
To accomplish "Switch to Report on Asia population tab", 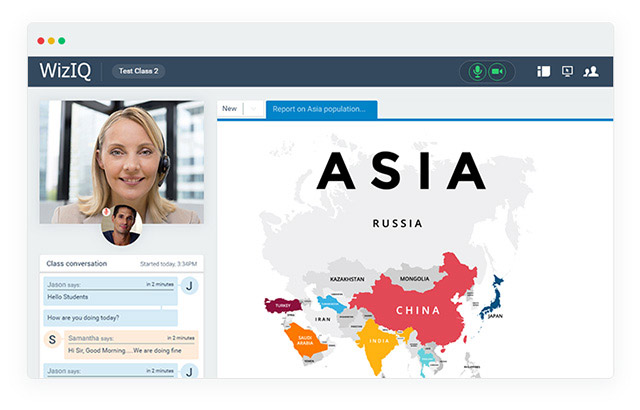I will pos(320,109).
